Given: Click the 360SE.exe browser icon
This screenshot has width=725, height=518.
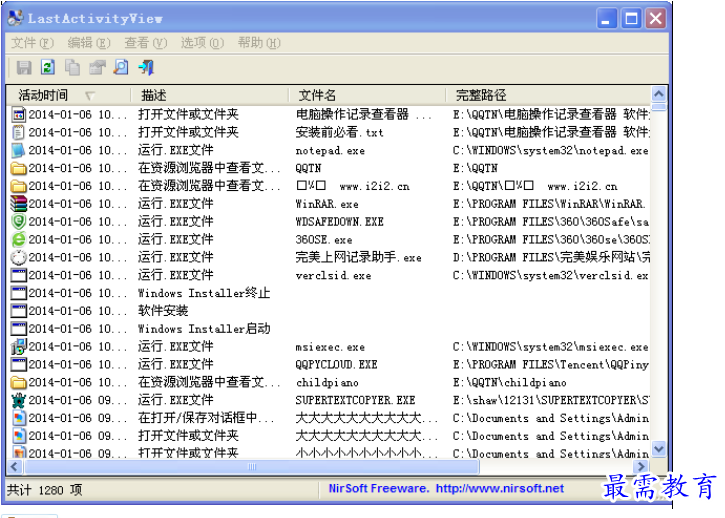Looking at the screenshot, I should (18, 240).
